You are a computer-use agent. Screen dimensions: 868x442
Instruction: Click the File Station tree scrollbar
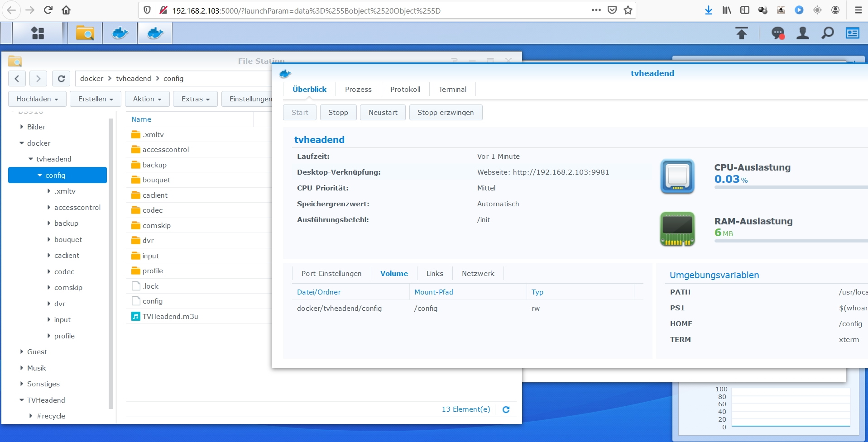pyautogui.click(x=110, y=263)
